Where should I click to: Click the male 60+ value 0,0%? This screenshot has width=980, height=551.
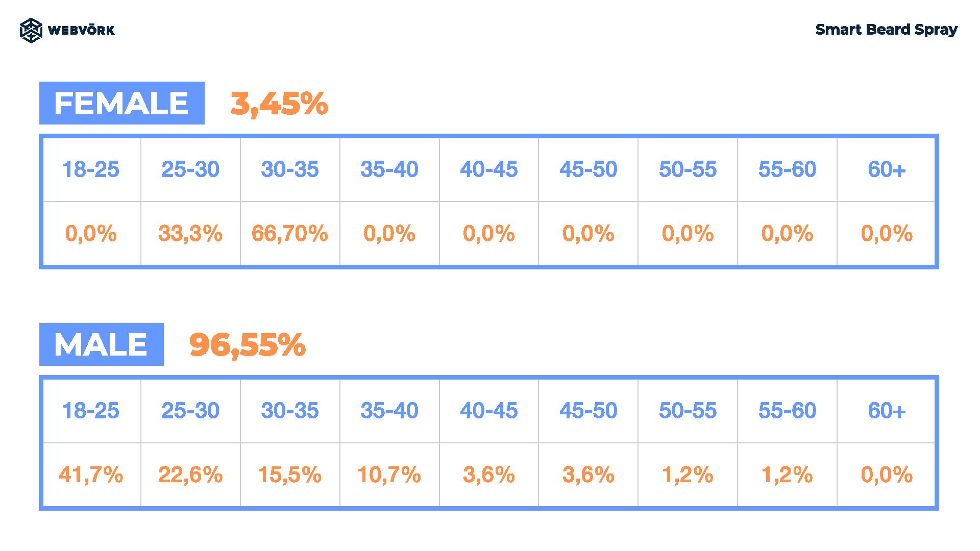(887, 475)
